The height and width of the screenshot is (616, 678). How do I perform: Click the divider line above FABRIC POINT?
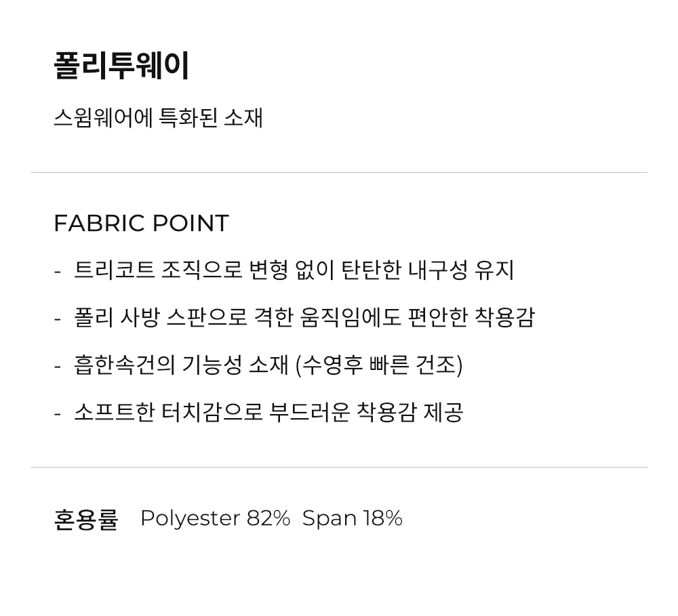[339, 173]
